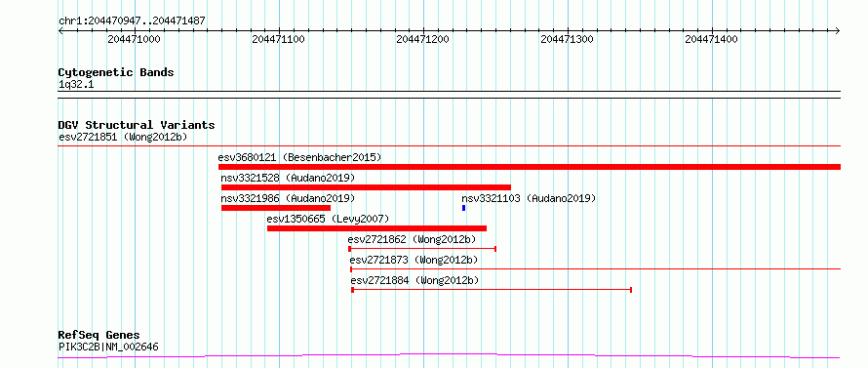Select the red esv1350665 variant bar
Screen dimensions: 868x368
tap(377, 228)
